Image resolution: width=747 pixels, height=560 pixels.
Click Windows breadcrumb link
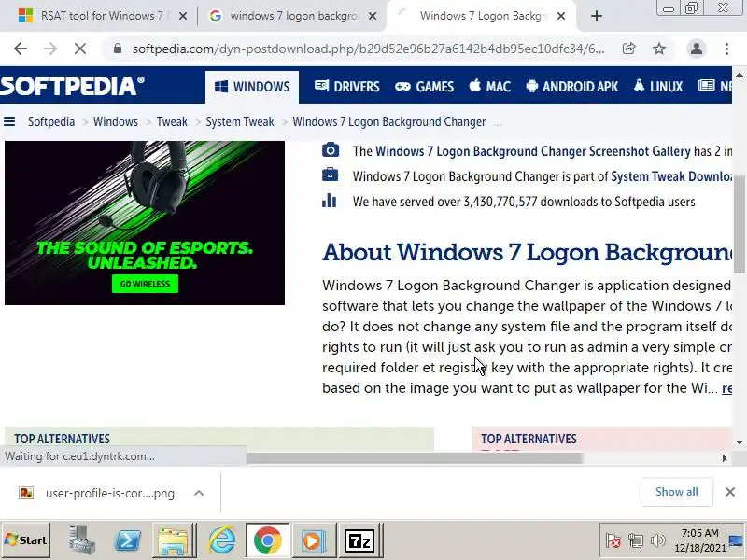115,122
